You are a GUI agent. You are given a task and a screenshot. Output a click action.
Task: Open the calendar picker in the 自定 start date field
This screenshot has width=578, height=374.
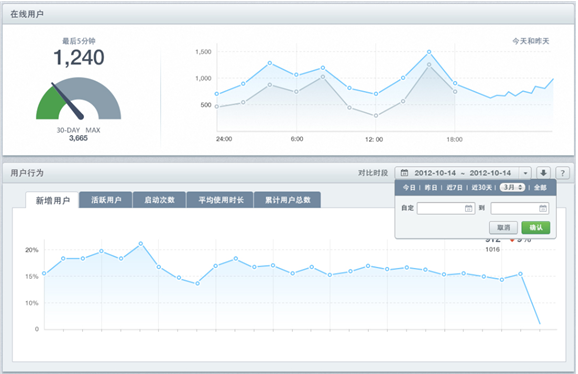[x=468, y=208]
